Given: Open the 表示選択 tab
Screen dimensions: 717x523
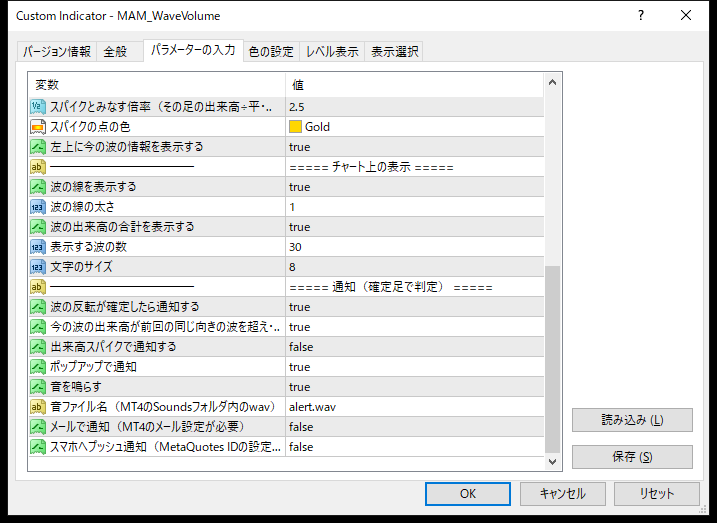Looking at the screenshot, I should (394, 51).
